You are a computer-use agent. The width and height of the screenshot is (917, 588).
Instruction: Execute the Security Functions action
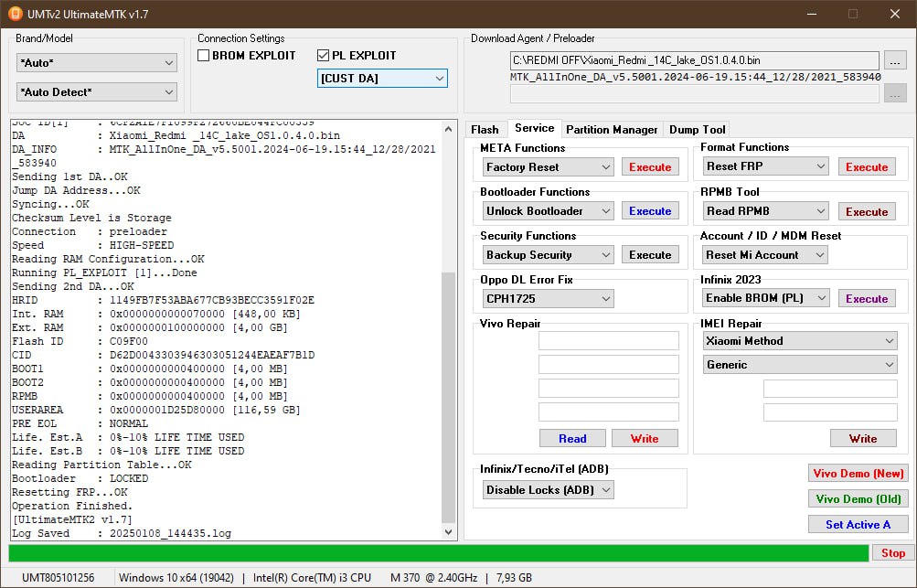tap(650, 255)
